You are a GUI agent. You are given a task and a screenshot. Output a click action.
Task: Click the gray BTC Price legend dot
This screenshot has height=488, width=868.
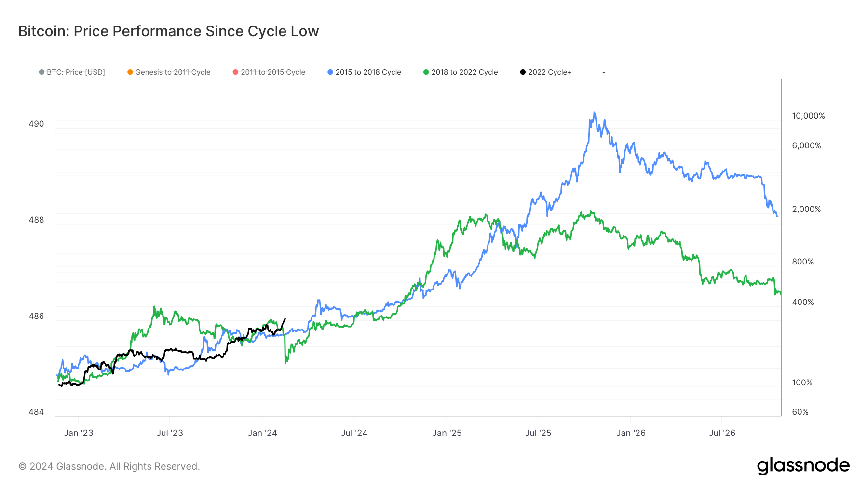(x=41, y=72)
